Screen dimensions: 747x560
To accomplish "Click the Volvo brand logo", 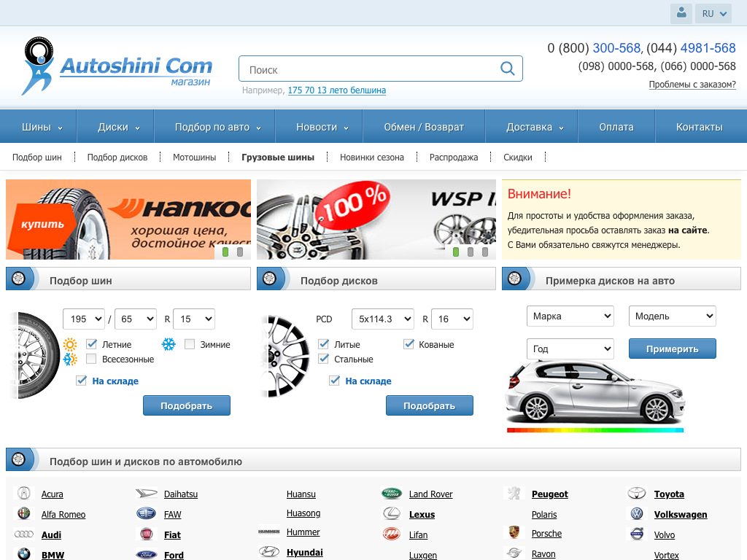I will click(636, 534).
